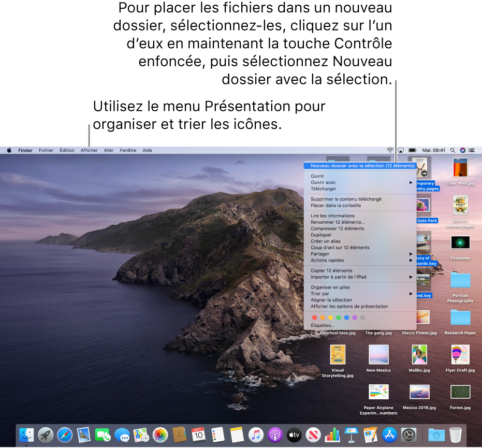Choose Placer dans la corbeille
This screenshot has width=482, height=448.
[360, 206]
